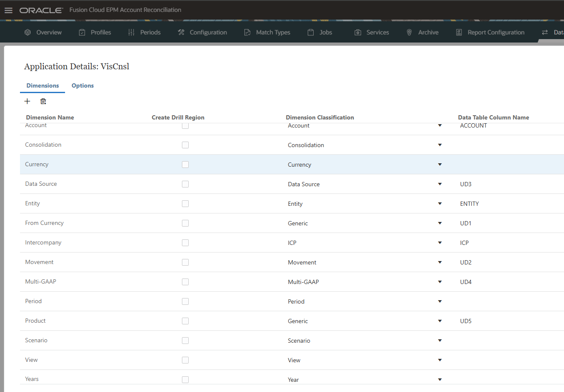Screen dimensions: 564x392
Task: Open Services section
Action: [378, 32]
